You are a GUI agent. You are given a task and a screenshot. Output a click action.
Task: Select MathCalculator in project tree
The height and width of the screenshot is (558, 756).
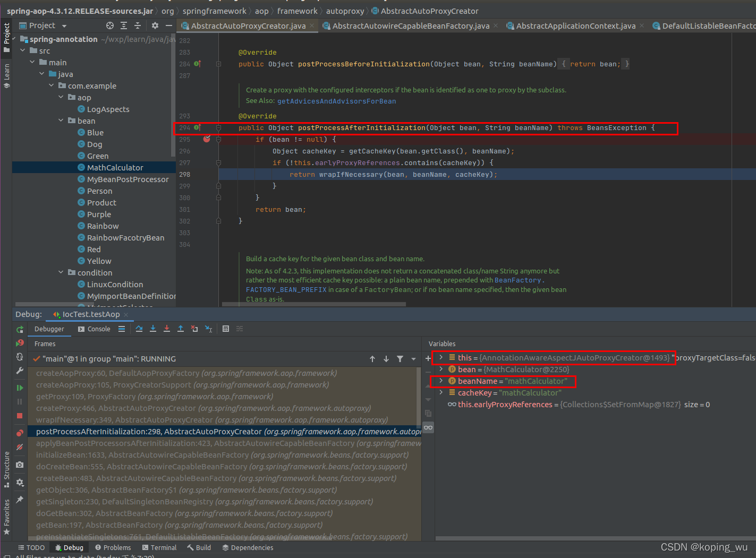pyautogui.click(x=115, y=167)
